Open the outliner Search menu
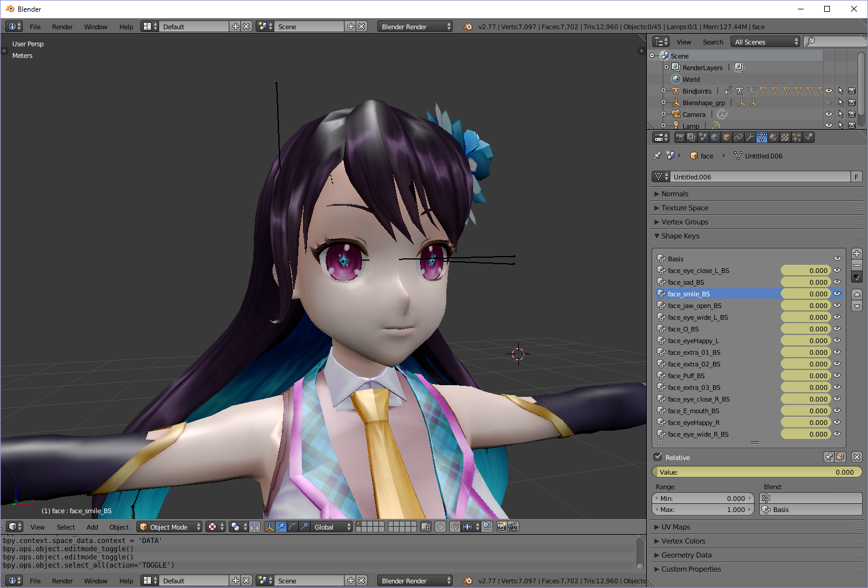Viewport: 868px width, 588px height. click(712, 42)
